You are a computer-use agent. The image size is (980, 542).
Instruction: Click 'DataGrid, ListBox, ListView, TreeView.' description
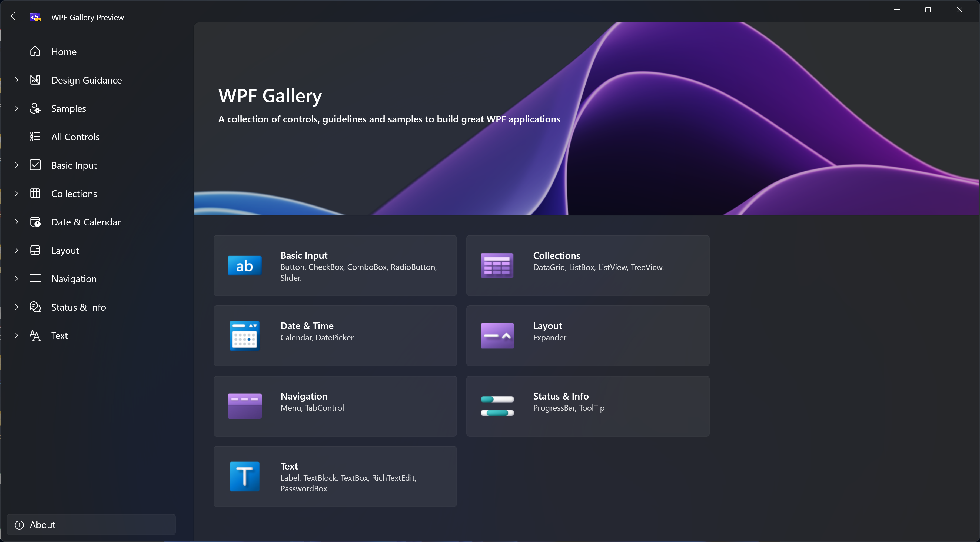coord(599,267)
